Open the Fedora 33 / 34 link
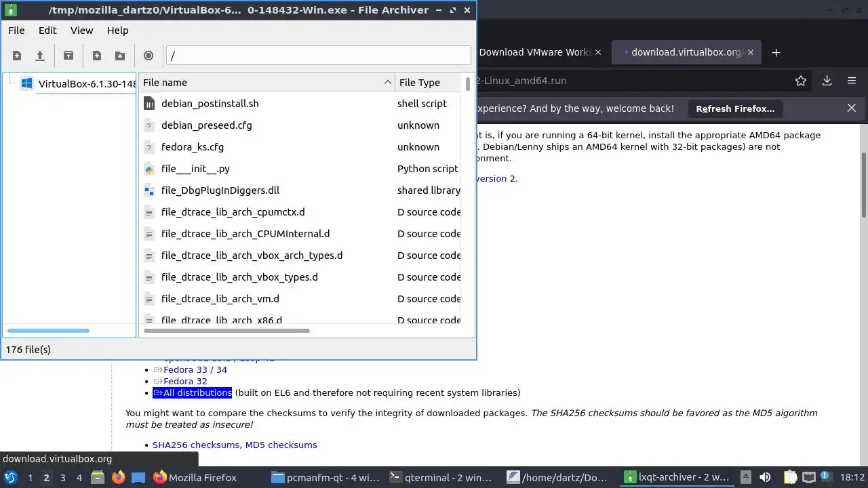The width and height of the screenshot is (868, 488). point(195,369)
